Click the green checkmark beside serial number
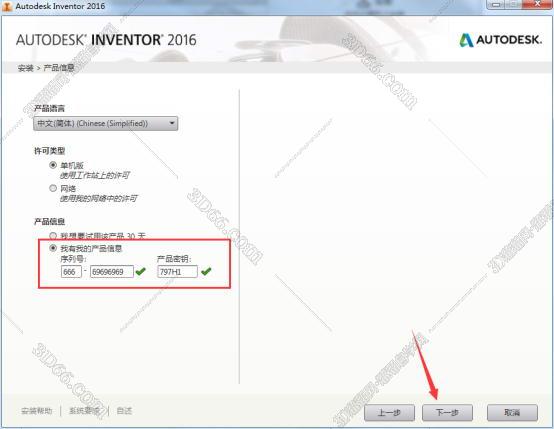 click(141, 271)
